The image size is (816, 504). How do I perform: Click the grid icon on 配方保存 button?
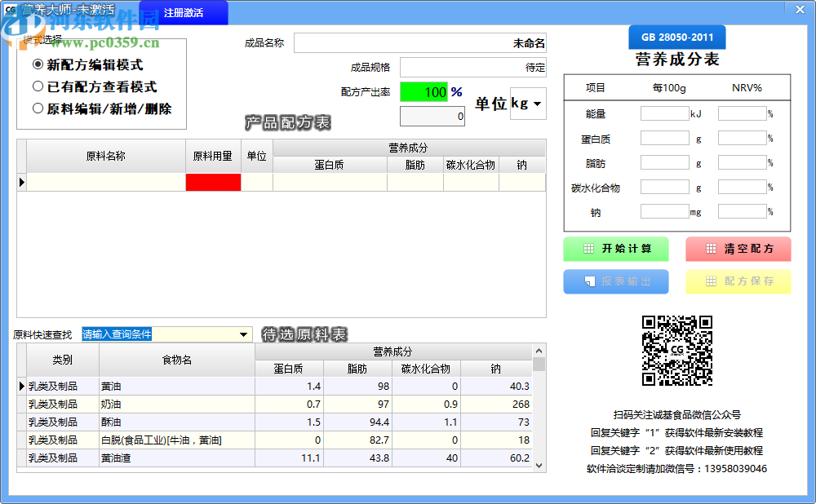point(711,281)
